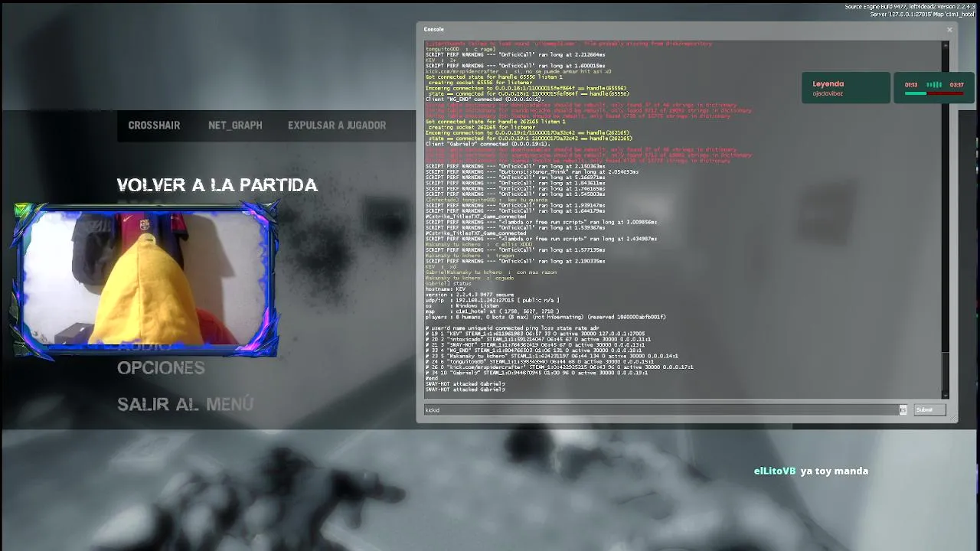Viewport: 980px width, 551px height.
Task: Click the status row for "tonguitoGOD"
Action: tap(540, 361)
